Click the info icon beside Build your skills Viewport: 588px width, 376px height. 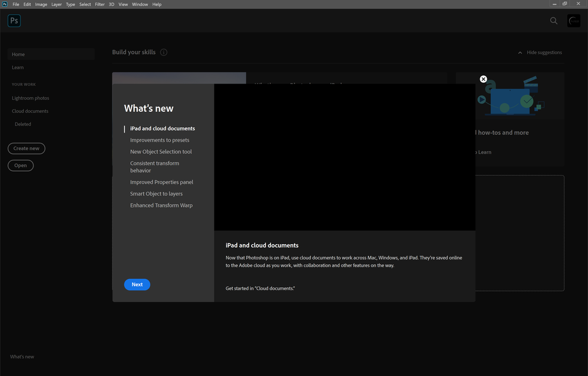click(x=164, y=52)
